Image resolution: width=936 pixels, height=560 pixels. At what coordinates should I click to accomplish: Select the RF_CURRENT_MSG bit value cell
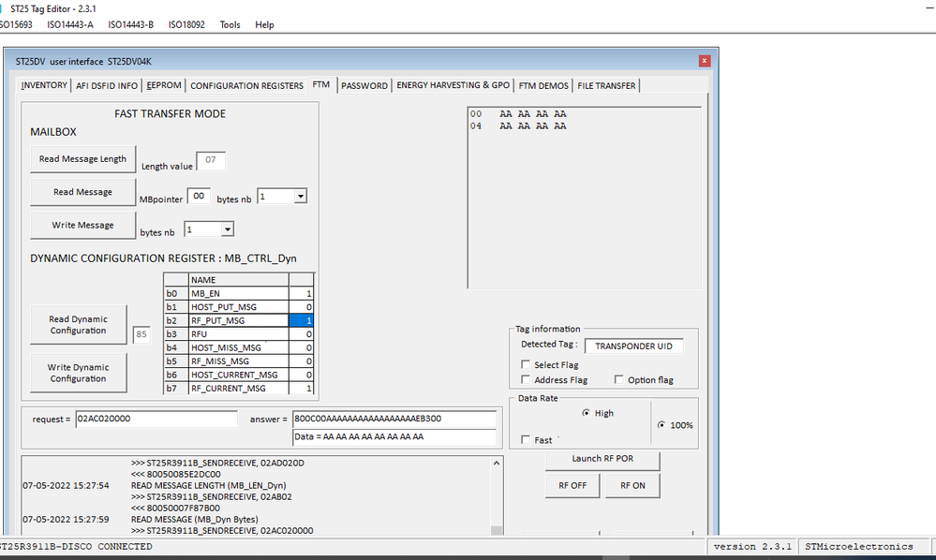click(x=301, y=389)
